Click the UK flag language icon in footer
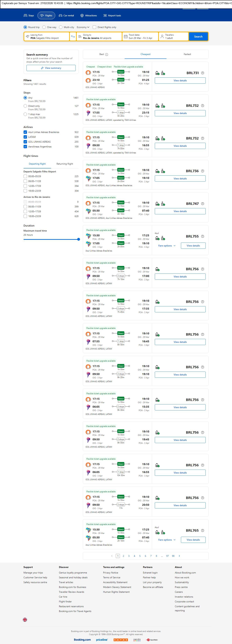Viewport: 232px width, 644px height. 25,620
